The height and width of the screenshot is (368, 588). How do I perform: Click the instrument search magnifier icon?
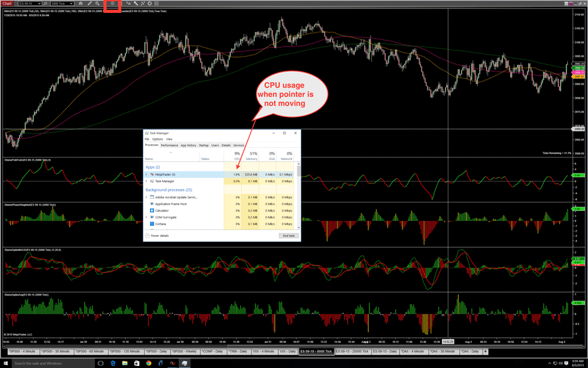pos(45,4)
